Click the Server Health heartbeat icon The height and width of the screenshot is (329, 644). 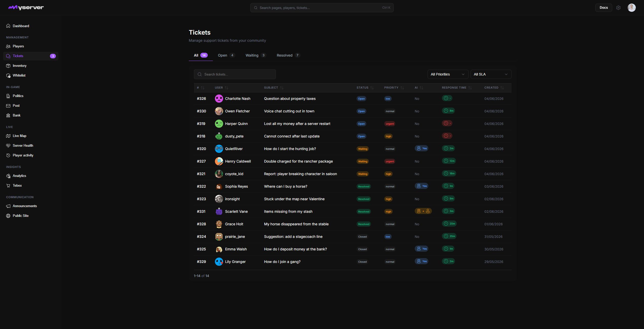click(8, 146)
